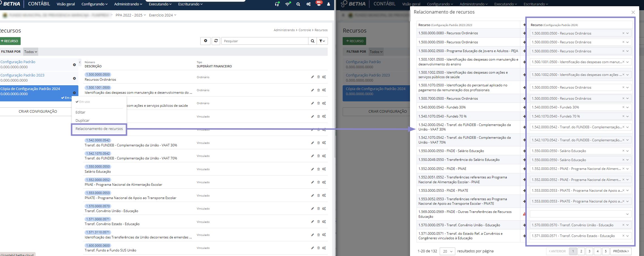Click into the Pesquisar search field
Viewport: 644px width, 256px height.
(x=265, y=41)
